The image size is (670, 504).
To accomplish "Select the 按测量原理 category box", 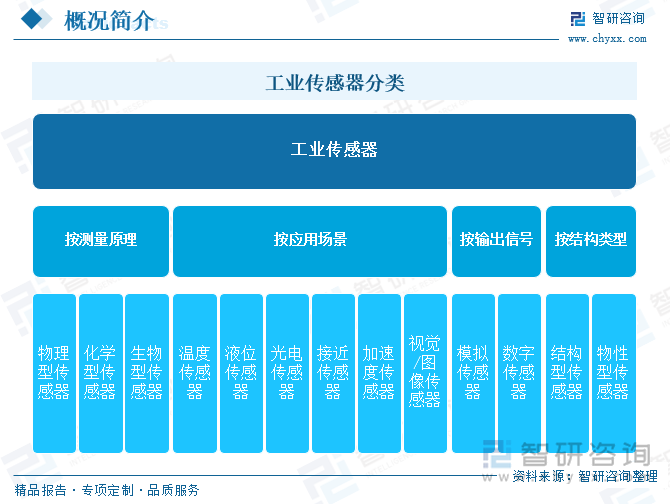I will tap(101, 241).
